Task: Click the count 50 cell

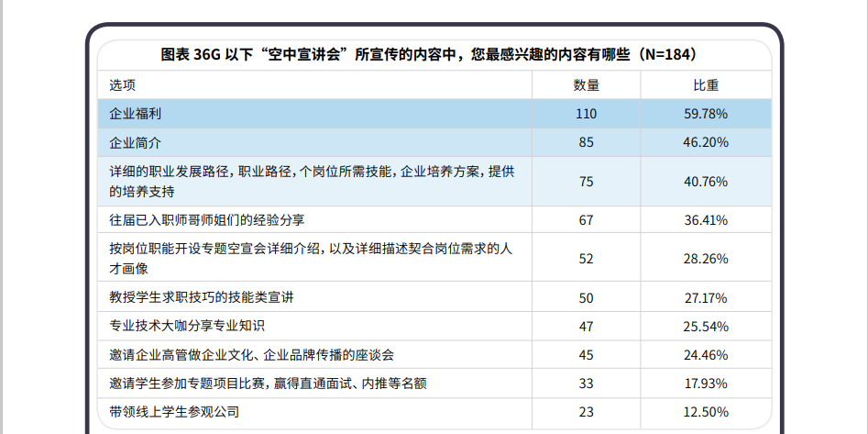Action: pos(587,298)
